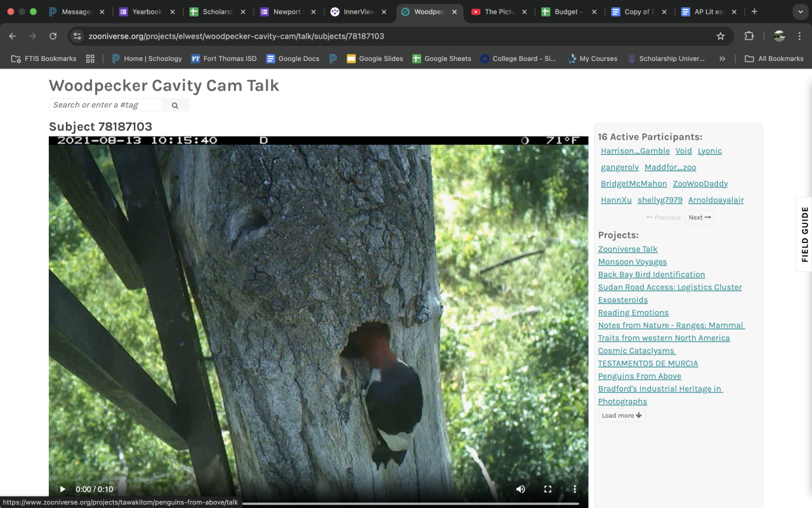Click the search magnifier icon in Talk
This screenshot has width=812, height=508.
click(x=175, y=105)
